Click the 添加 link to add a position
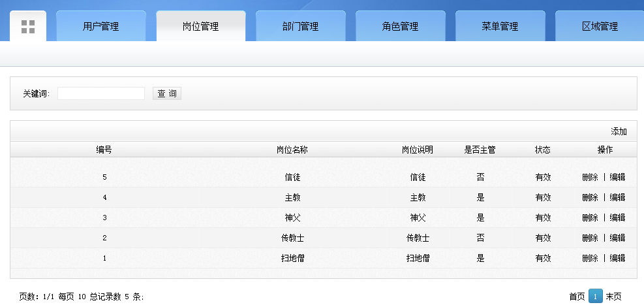Image resolution: width=644 pixels, height=307 pixels. click(x=619, y=131)
